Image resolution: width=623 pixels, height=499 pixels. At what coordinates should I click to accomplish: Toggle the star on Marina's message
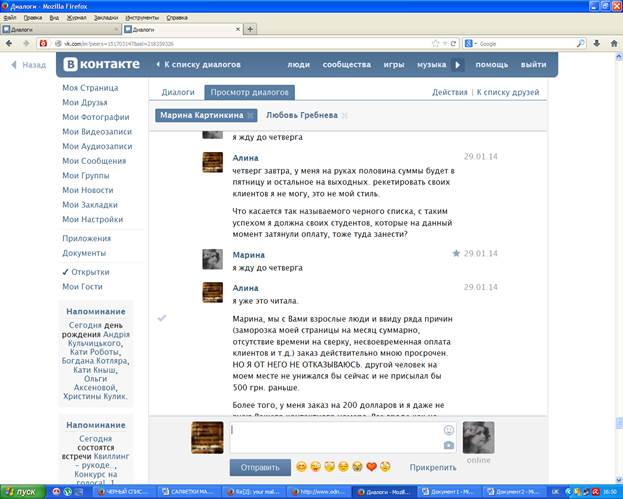pyautogui.click(x=456, y=253)
